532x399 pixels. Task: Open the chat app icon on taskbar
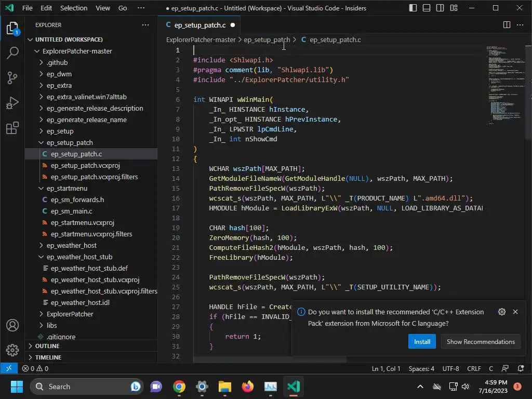[156, 387]
